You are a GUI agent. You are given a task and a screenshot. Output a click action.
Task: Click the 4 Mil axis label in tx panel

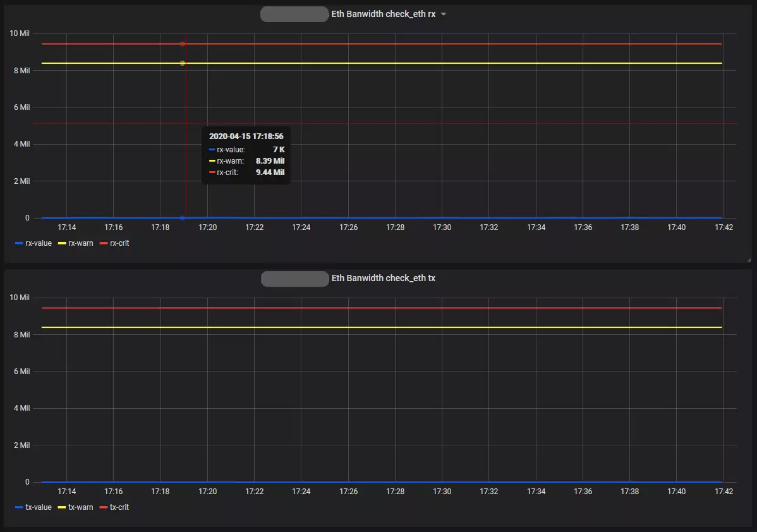(21, 408)
